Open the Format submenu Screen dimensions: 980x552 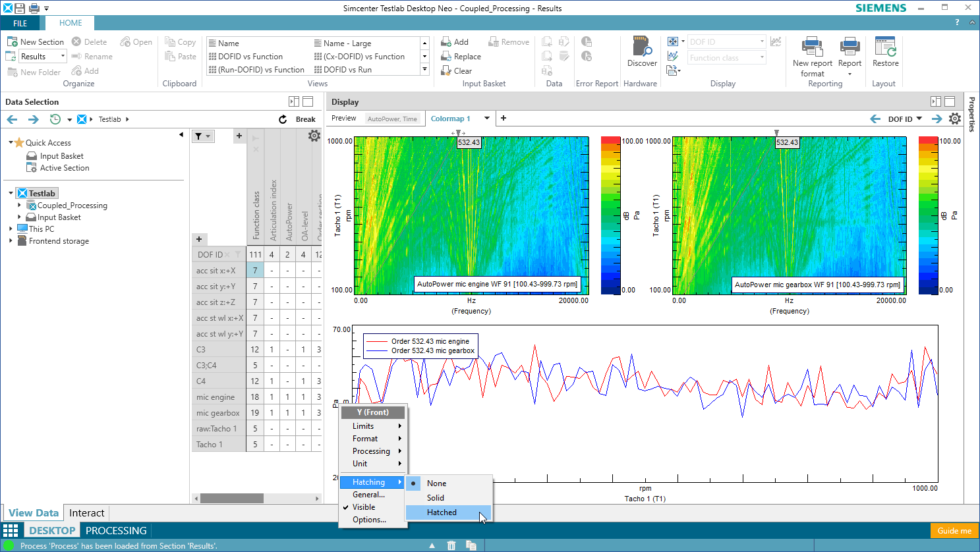click(x=373, y=439)
